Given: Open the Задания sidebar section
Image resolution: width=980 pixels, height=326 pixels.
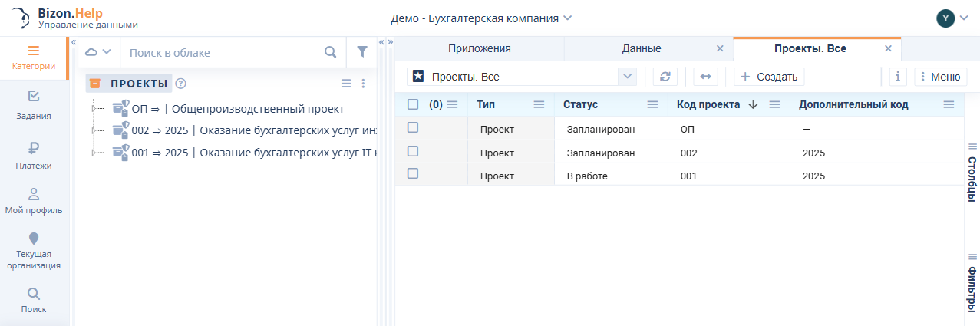Looking at the screenshot, I should coord(34,105).
